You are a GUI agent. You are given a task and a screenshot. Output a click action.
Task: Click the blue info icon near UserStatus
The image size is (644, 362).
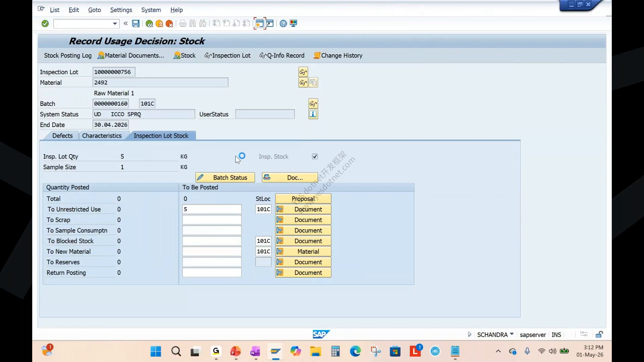pos(313,114)
